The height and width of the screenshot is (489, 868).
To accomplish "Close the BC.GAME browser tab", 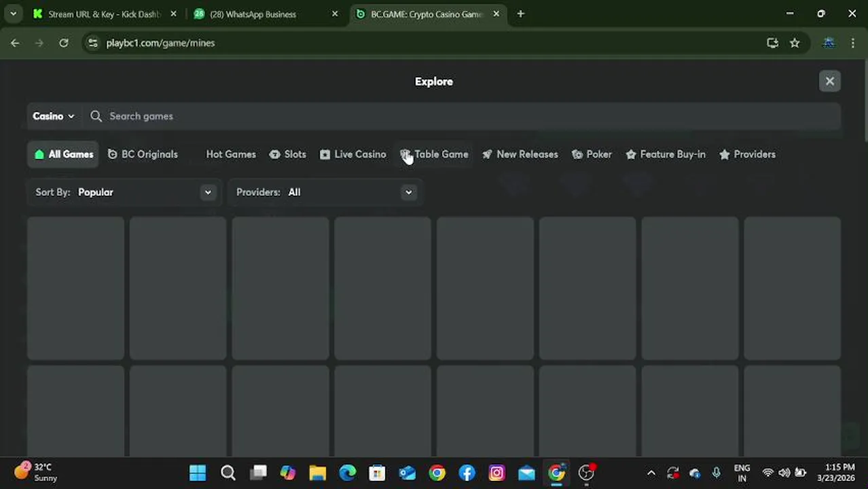I will click(496, 14).
